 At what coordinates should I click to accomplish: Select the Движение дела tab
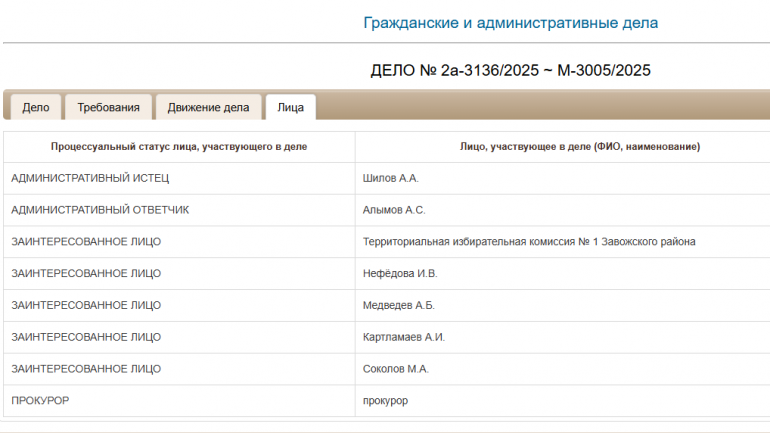tap(208, 107)
